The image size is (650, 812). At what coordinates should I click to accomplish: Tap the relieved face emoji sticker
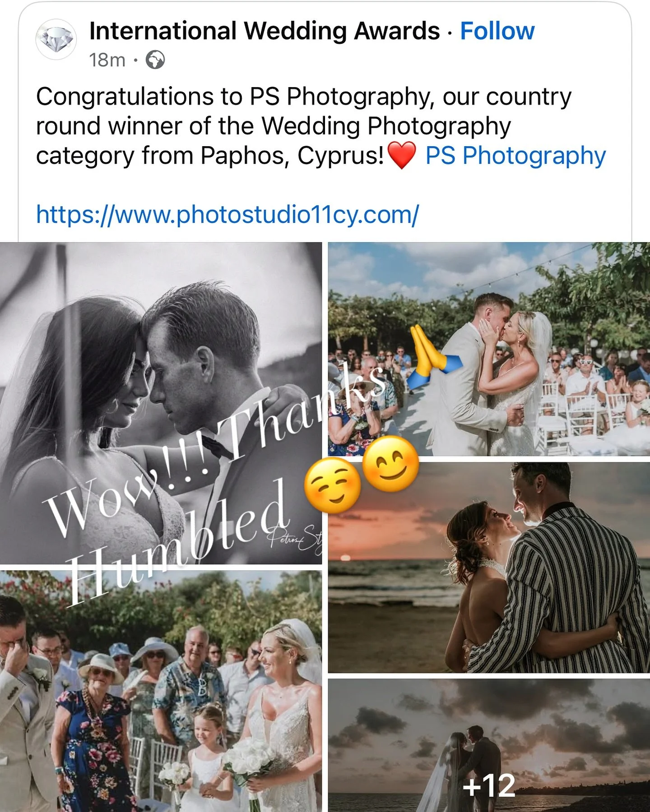point(333,486)
